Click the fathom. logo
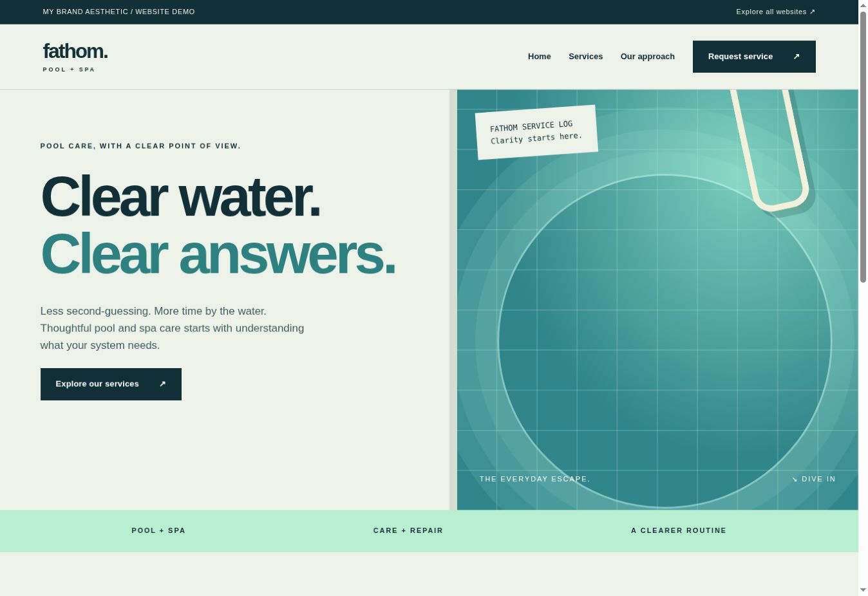The width and height of the screenshot is (868, 596). pos(75,51)
